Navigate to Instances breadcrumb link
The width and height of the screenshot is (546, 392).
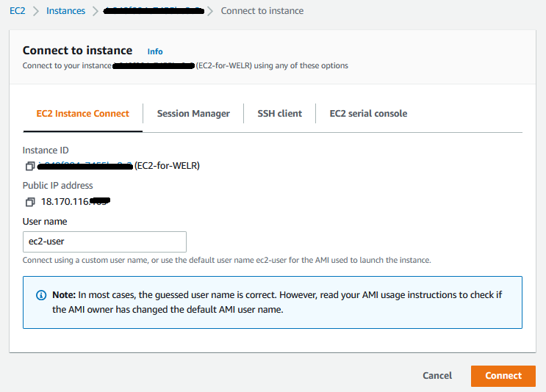[x=65, y=11]
